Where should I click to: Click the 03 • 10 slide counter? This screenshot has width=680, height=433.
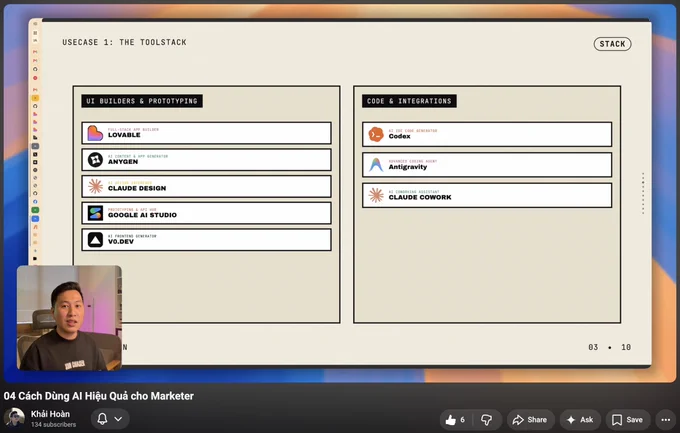click(609, 347)
